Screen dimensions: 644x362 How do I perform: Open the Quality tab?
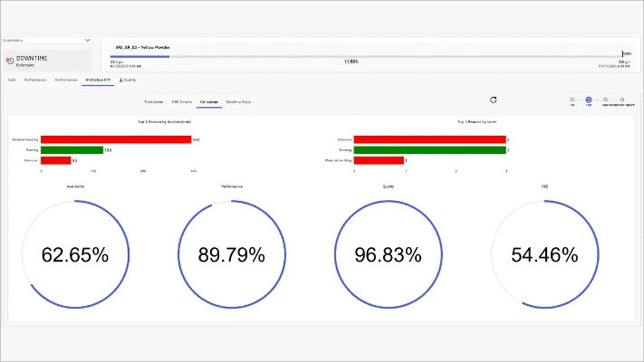tap(130, 80)
